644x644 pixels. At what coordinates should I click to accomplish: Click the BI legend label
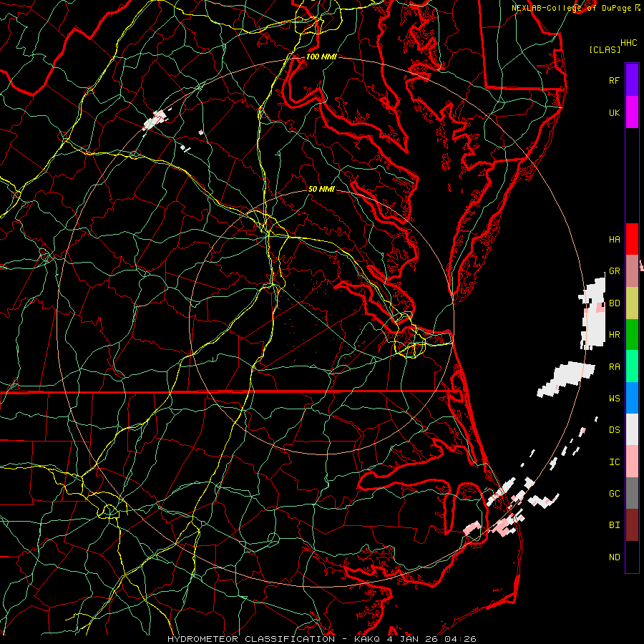pyautogui.click(x=614, y=525)
